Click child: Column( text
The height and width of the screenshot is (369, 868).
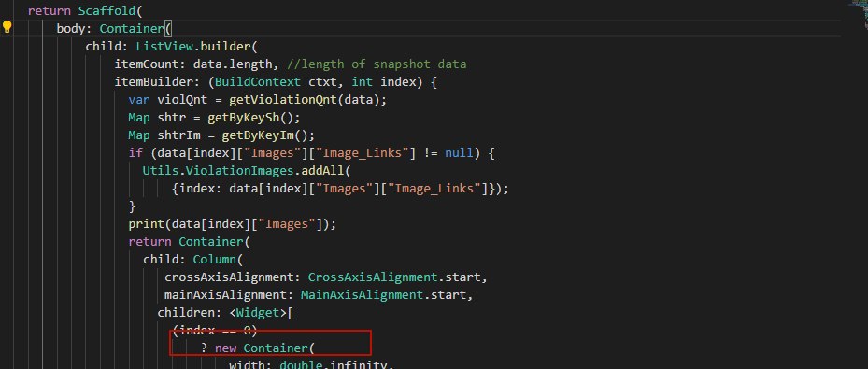pyautogui.click(x=192, y=260)
